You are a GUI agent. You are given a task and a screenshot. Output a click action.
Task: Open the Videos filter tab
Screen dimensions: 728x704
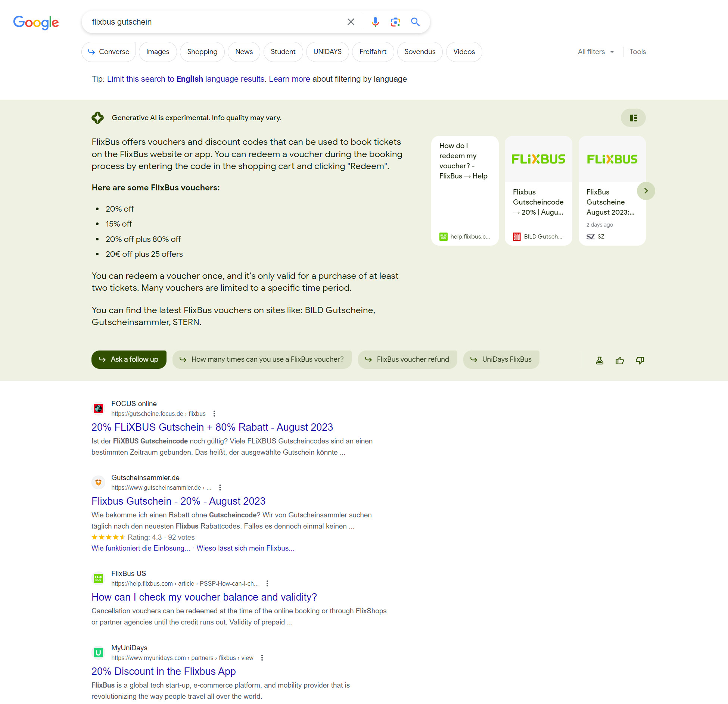(x=464, y=52)
